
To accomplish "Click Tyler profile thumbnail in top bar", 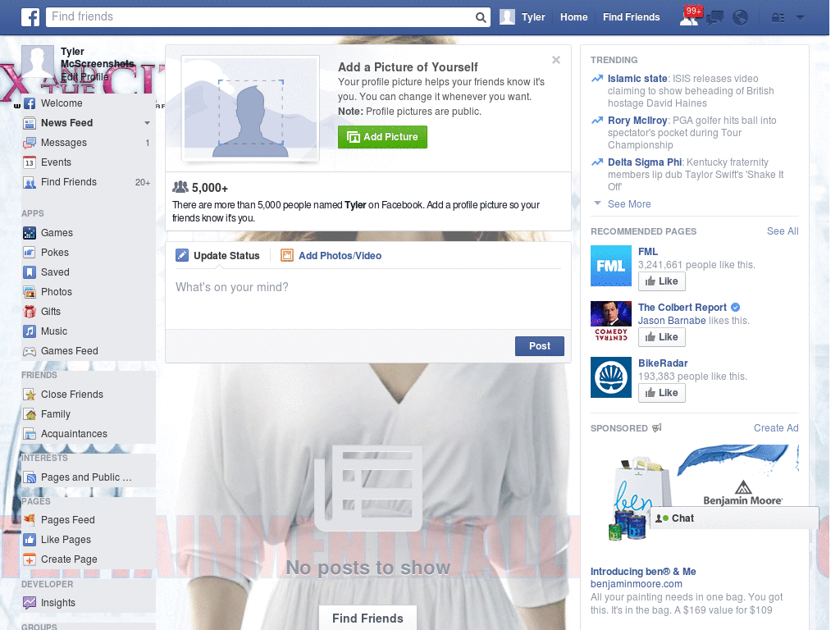I will tap(507, 17).
